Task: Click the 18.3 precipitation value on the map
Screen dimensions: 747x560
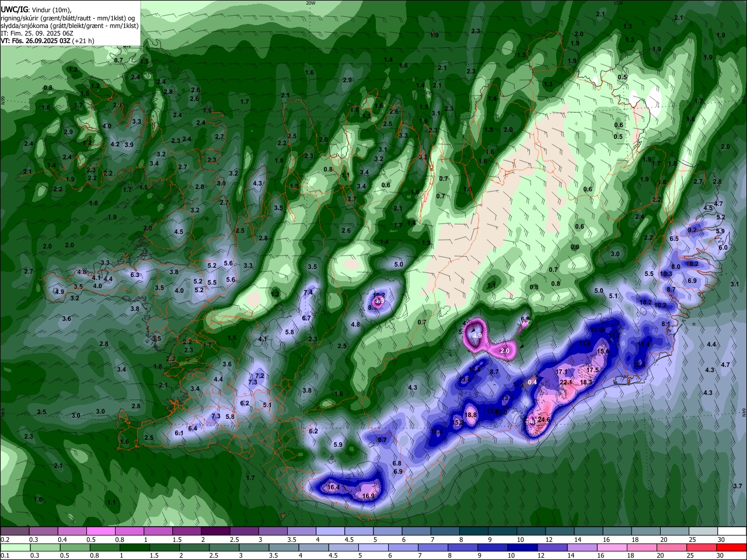Action: point(587,382)
